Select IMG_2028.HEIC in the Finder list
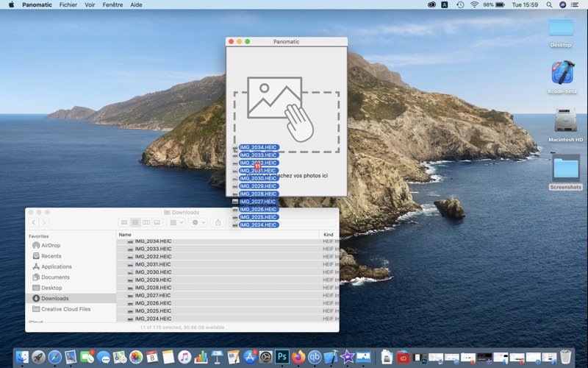 click(228, 288)
